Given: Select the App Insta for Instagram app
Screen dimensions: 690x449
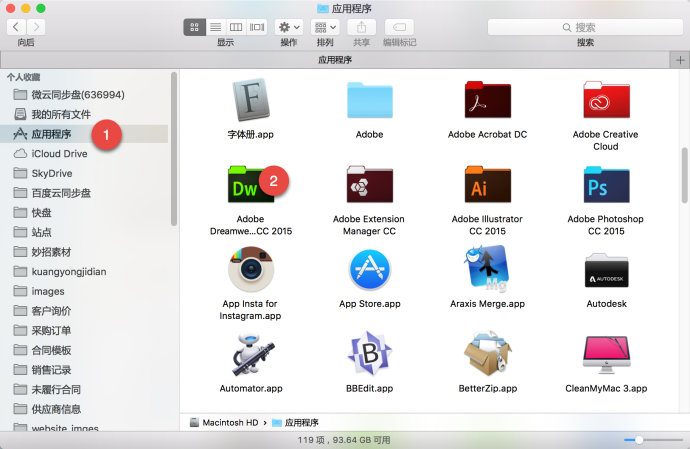Looking at the screenshot, I should 250,269.
